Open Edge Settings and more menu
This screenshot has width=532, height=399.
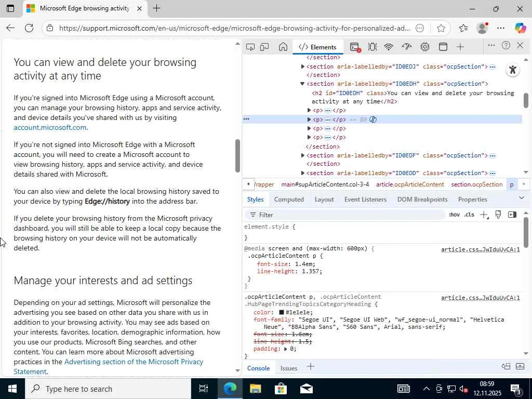[501, 28]
